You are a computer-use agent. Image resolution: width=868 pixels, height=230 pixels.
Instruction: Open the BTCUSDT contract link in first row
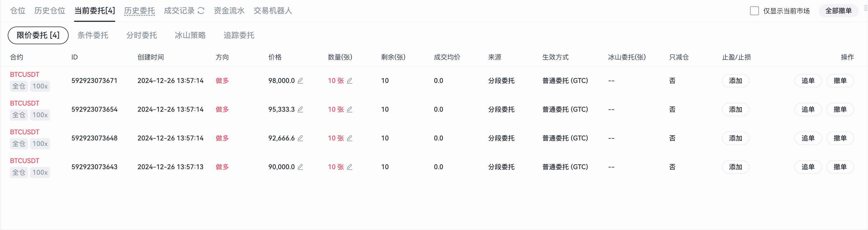pos(25,74)
